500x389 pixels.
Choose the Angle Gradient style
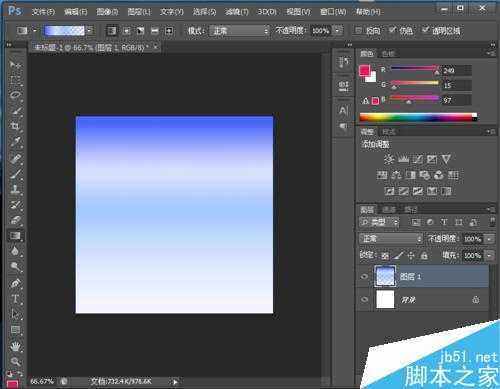140,31
